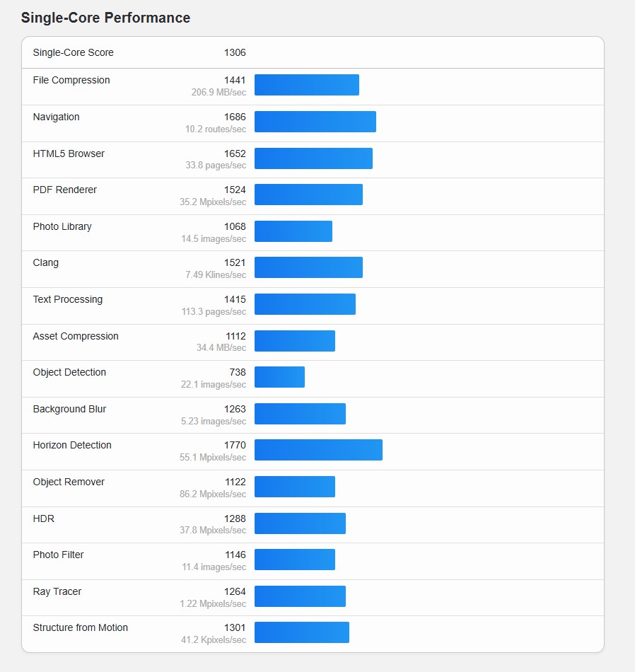Select the Ray Tracer score bar
This screenshot has width=635, height=672.
pyautogui.click(x=300, y=596)
